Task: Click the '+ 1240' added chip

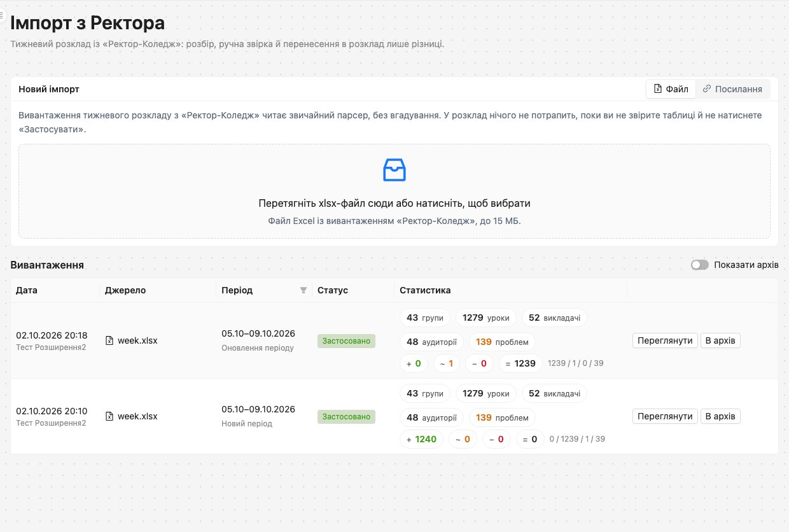Action: [422, 439]
